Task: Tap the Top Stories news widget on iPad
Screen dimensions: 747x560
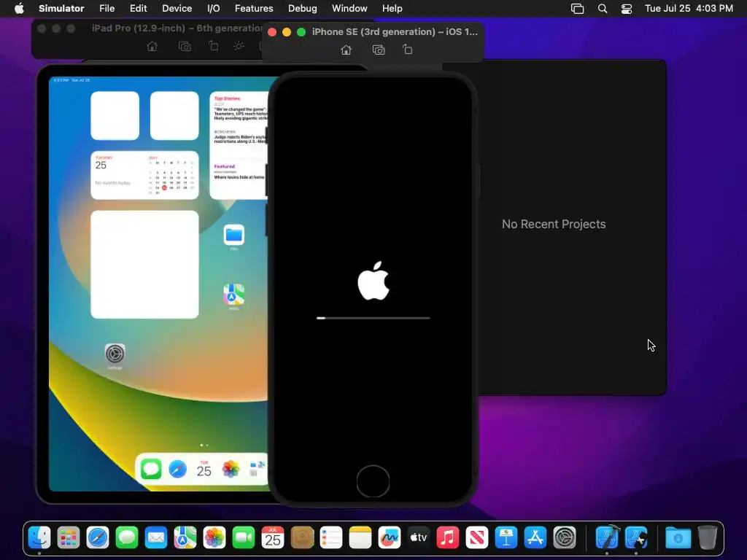Action: coord(239,145)
